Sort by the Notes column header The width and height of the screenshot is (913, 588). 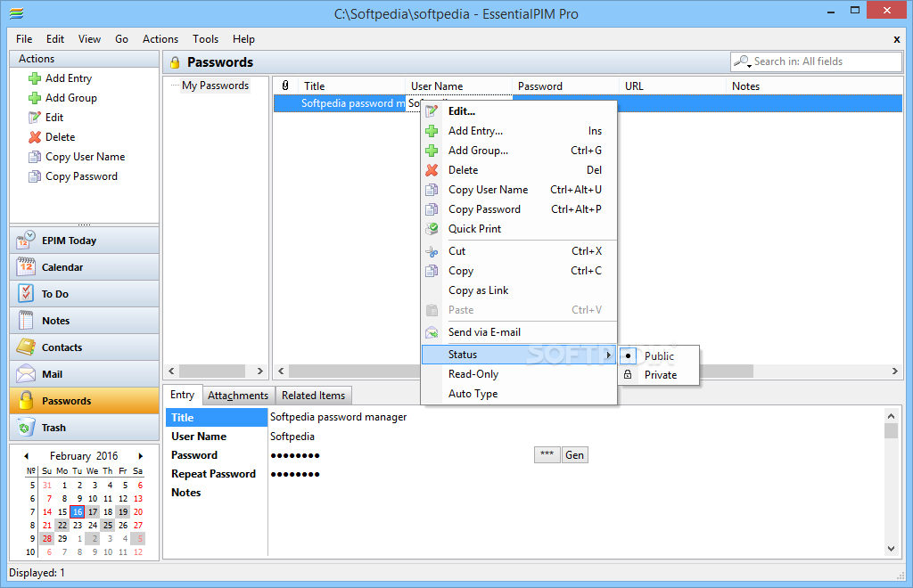(815, 86)
